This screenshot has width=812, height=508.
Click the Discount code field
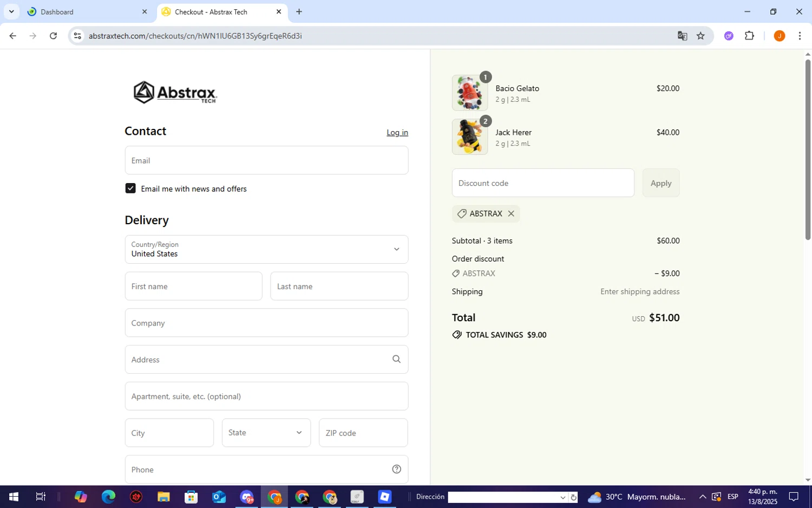(543, 183)
